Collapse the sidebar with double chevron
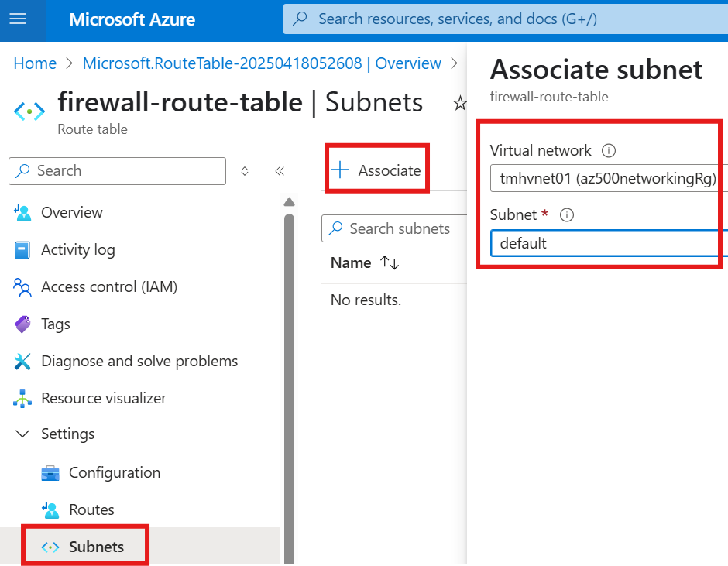 click(x=280, y=171)
